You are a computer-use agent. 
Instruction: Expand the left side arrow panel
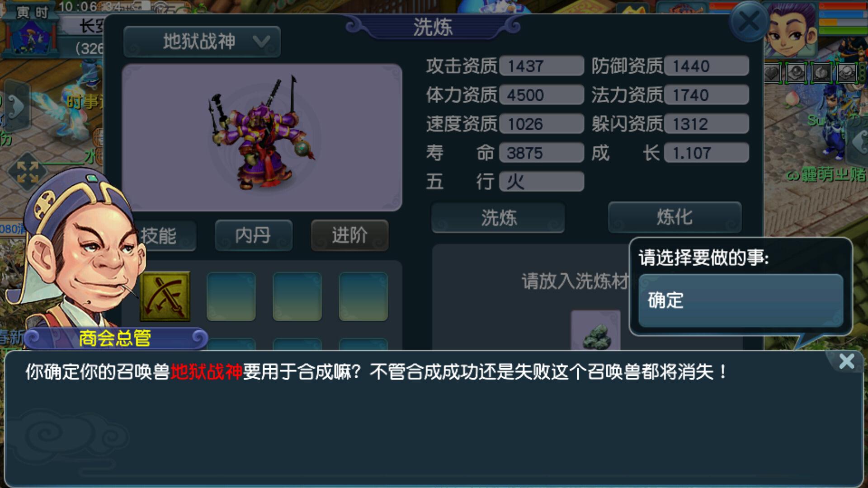point(16,106)
